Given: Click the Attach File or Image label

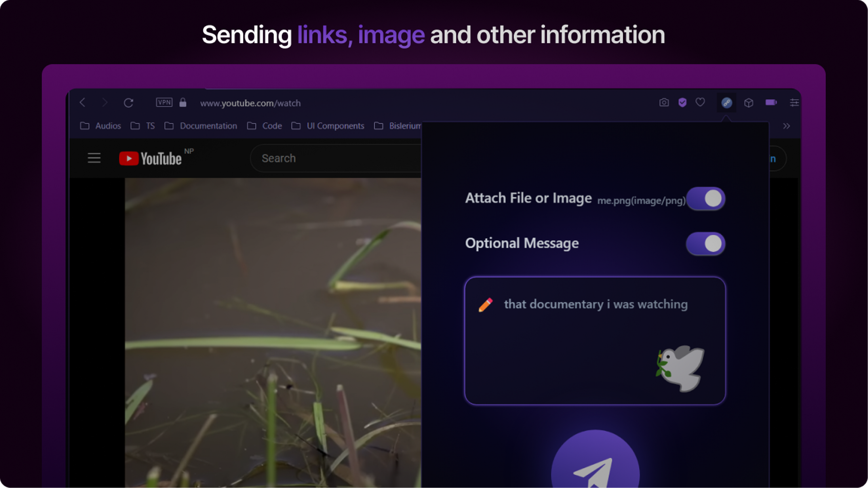Looking at the screenshot, I should [528, 198].
